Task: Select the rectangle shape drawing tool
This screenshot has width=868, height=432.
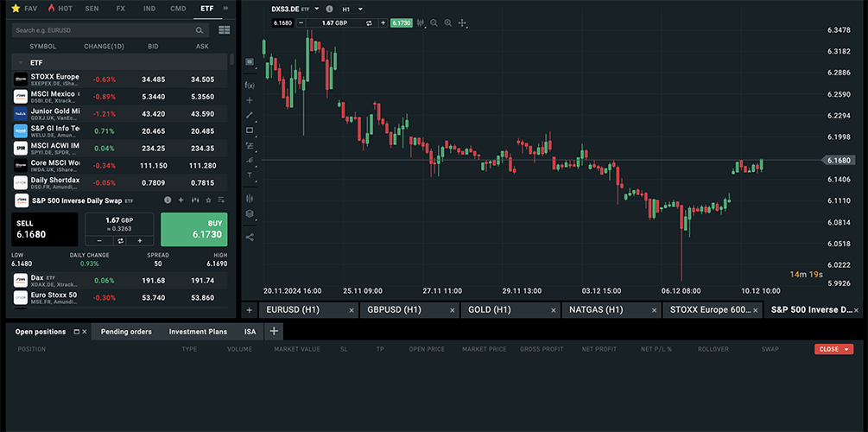Action: click(x=250, y=130)
